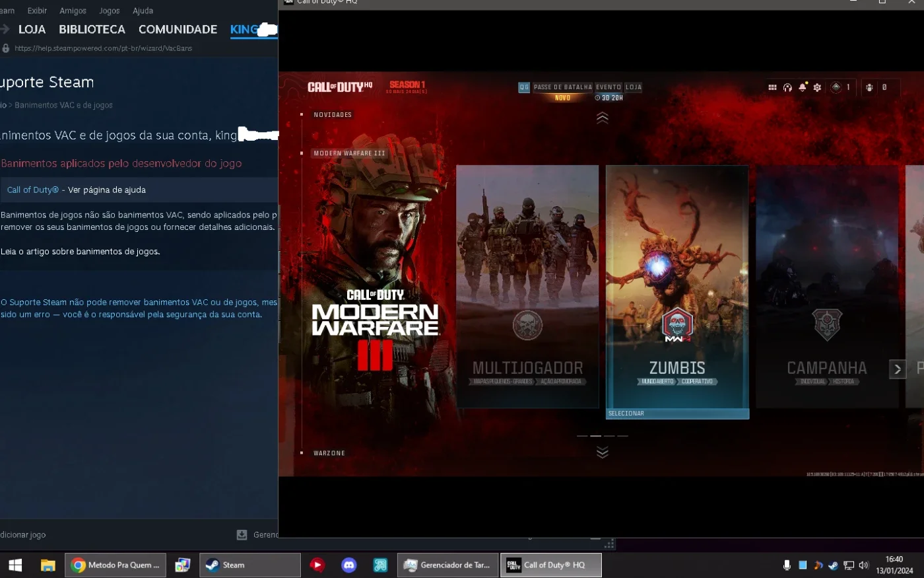Viewport: 924px width, 578px height.
Task: Open the headset voice channel icon
Action: click(x=787, y=87)
